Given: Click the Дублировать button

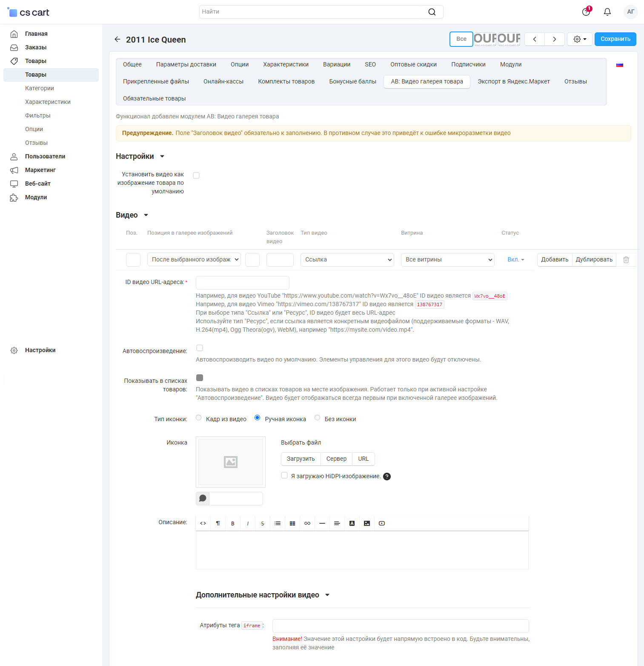Looking at the screenshot, I should point(594,260).
